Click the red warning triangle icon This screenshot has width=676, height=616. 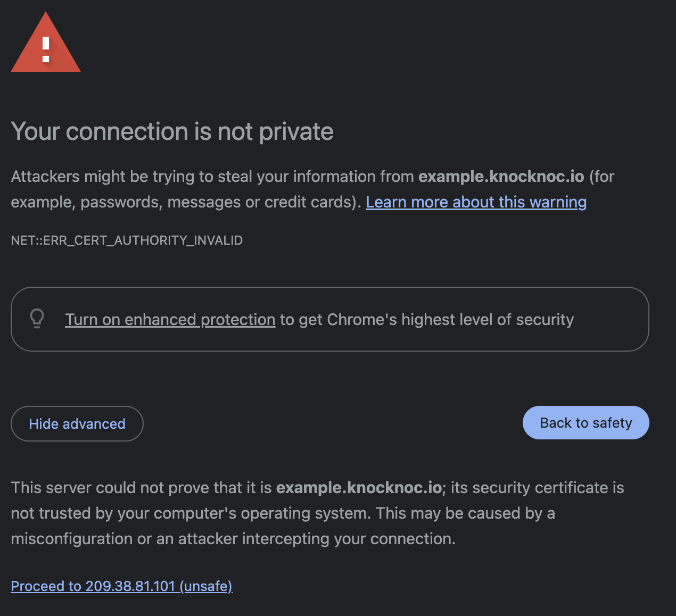click(x=46, y=45)
